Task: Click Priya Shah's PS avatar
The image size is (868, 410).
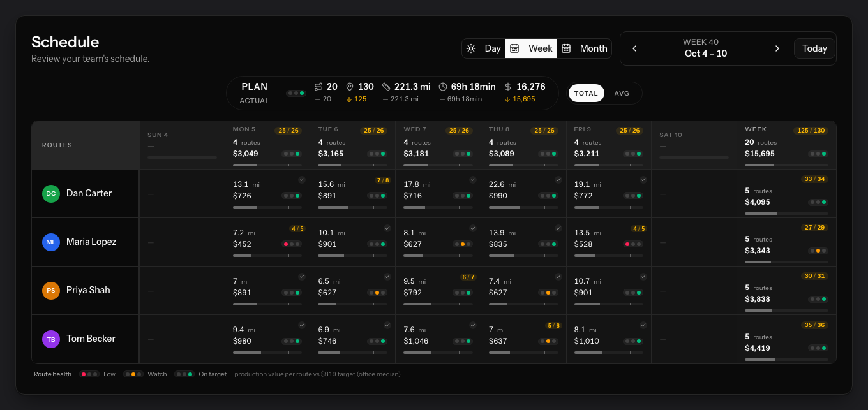Action: tap(51, 290)
